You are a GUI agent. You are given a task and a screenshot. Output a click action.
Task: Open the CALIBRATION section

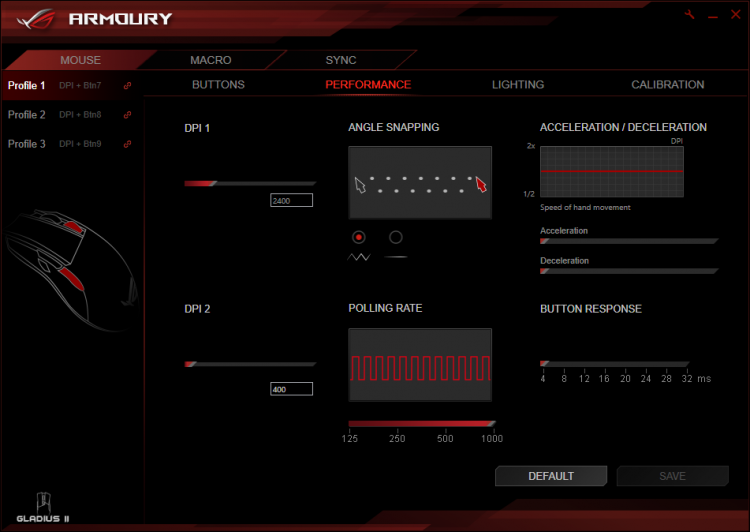pyautogui.click(x=668, y=85)
